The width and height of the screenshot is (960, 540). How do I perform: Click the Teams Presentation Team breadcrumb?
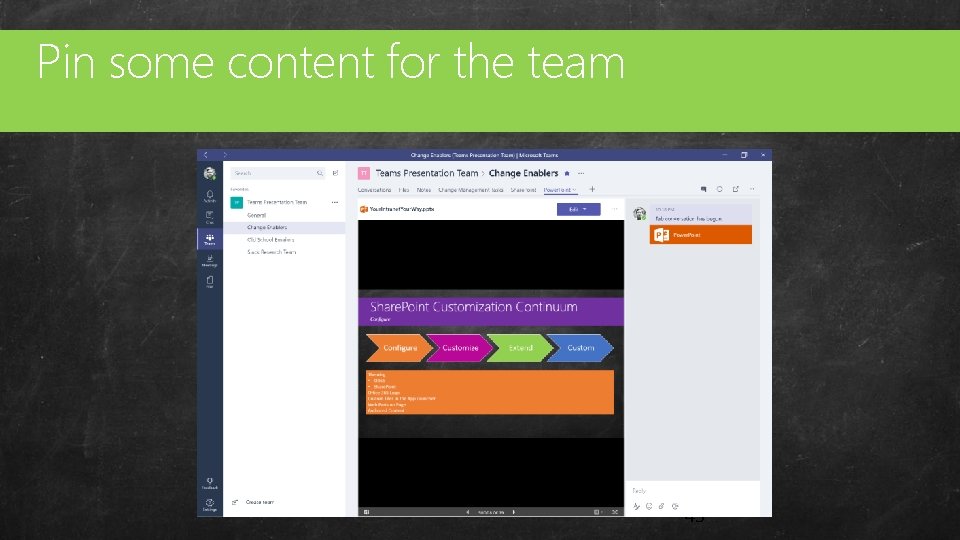(x=427, y=173)
